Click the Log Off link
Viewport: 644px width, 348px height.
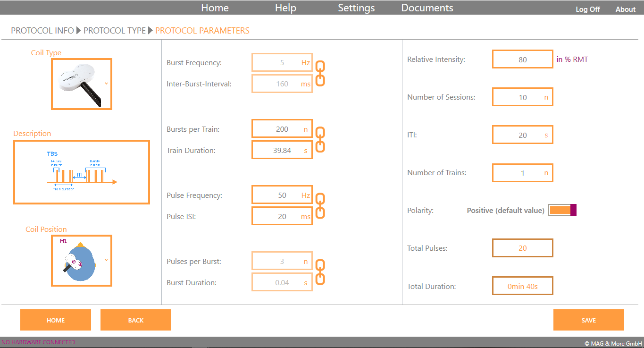(x=587, y=9)
